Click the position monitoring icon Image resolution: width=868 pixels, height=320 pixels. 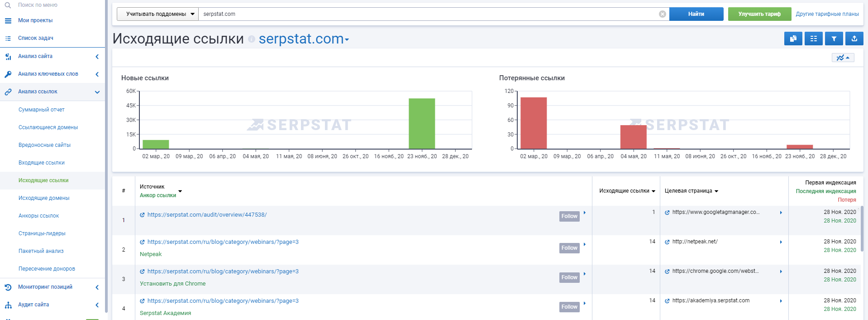coord(8,287)
